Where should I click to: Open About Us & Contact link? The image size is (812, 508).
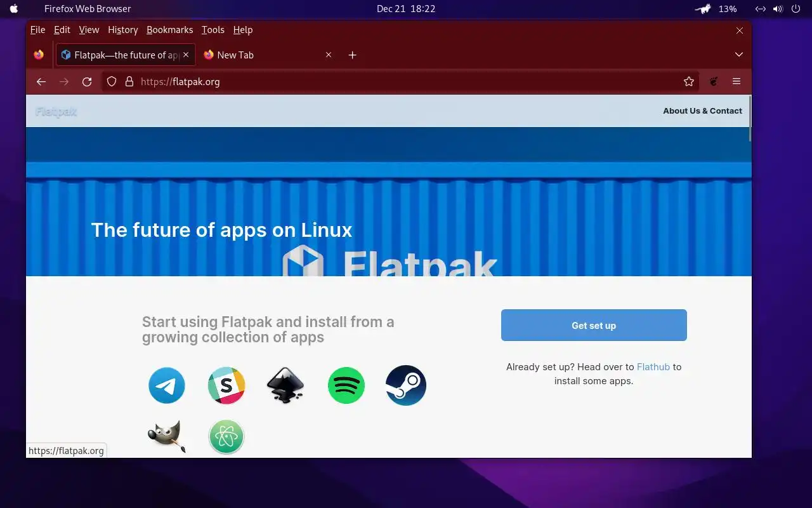702,110
